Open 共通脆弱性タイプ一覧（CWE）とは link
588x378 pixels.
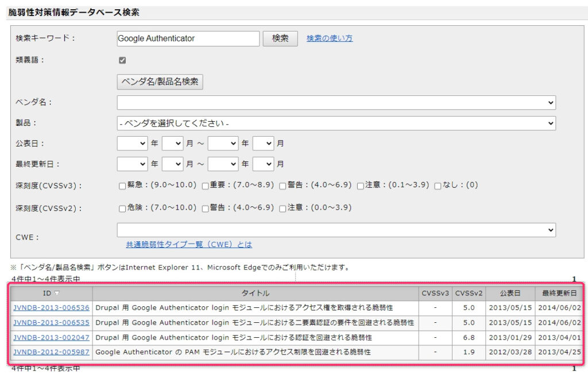[x=188, y=245]
